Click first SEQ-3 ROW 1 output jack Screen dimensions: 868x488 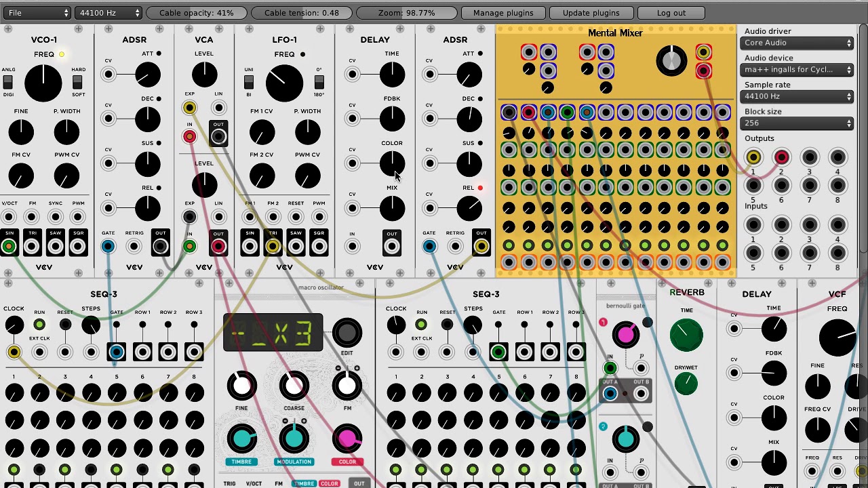point(142,352)
